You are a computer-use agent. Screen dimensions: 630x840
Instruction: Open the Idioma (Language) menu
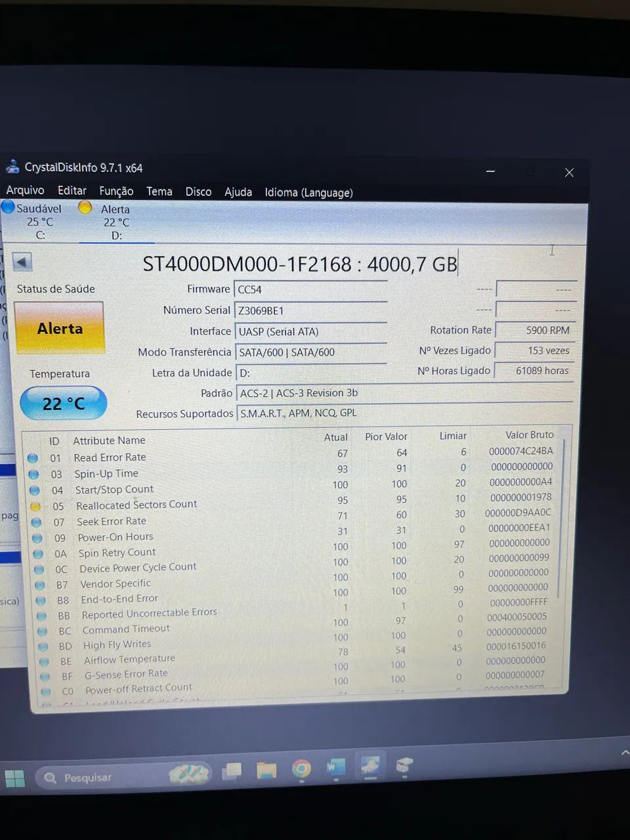[308, 192]
